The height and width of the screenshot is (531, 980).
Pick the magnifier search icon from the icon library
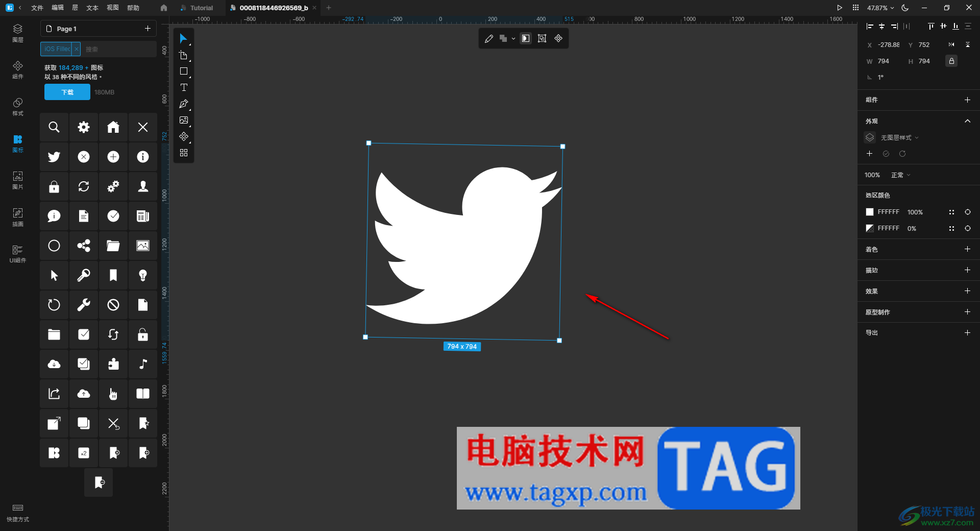pos(54,127)
